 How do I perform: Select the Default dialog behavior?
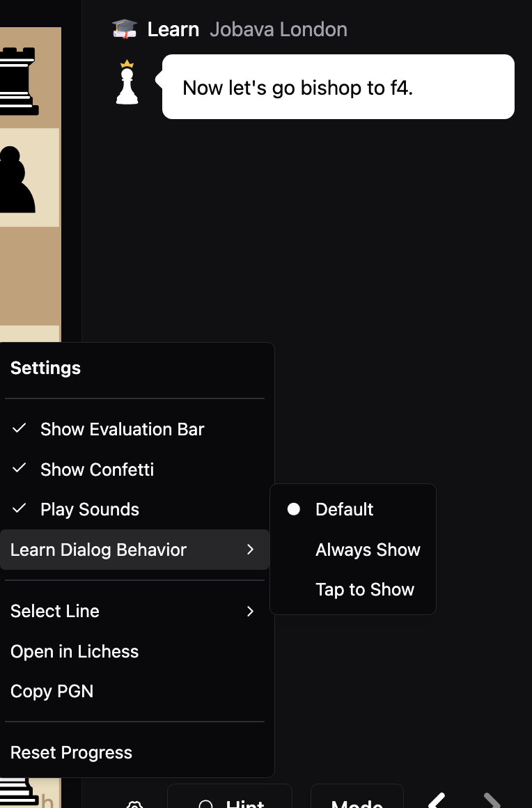353,509
